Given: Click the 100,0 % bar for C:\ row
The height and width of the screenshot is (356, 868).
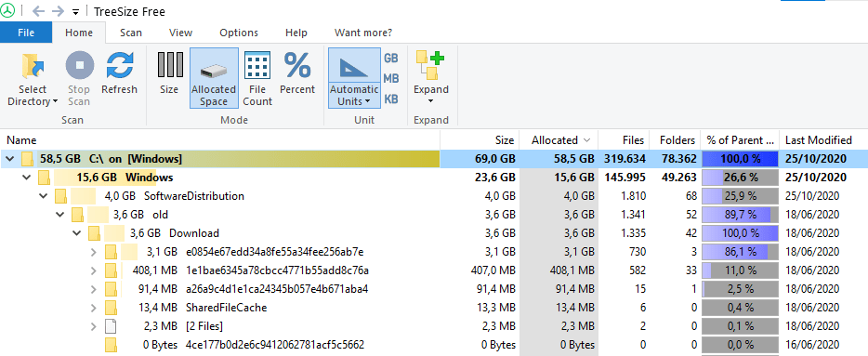Looking at the screenshot, I should tap(740, 159).
